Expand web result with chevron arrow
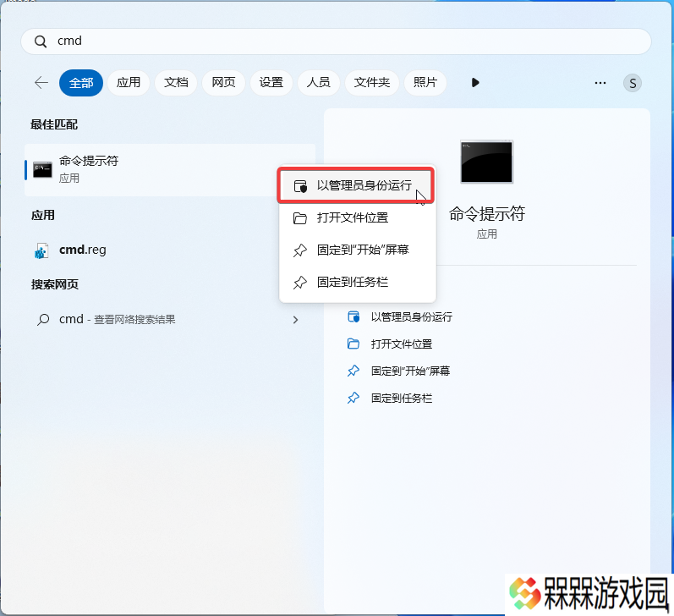 [x=295, y=320]
